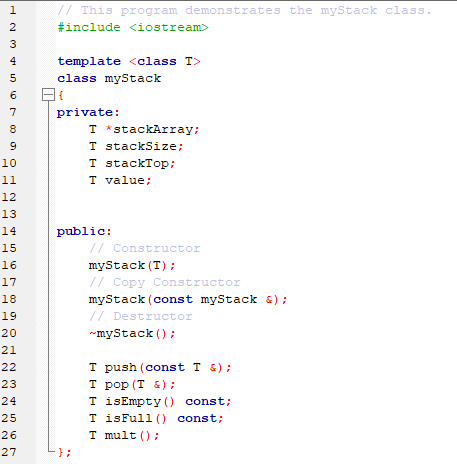Click the "T isEmpty() const;" line
Screen dimensions: 457x464
coord(160,401)
